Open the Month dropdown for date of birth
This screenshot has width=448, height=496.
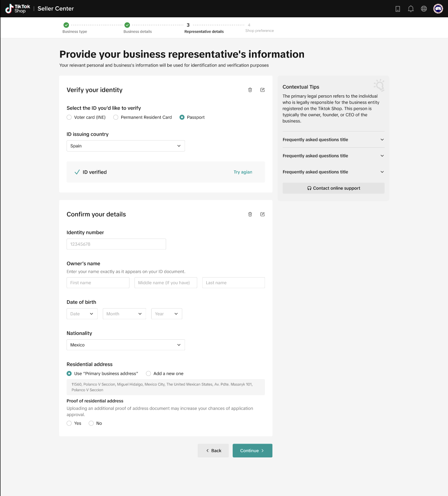pos(124,314)
